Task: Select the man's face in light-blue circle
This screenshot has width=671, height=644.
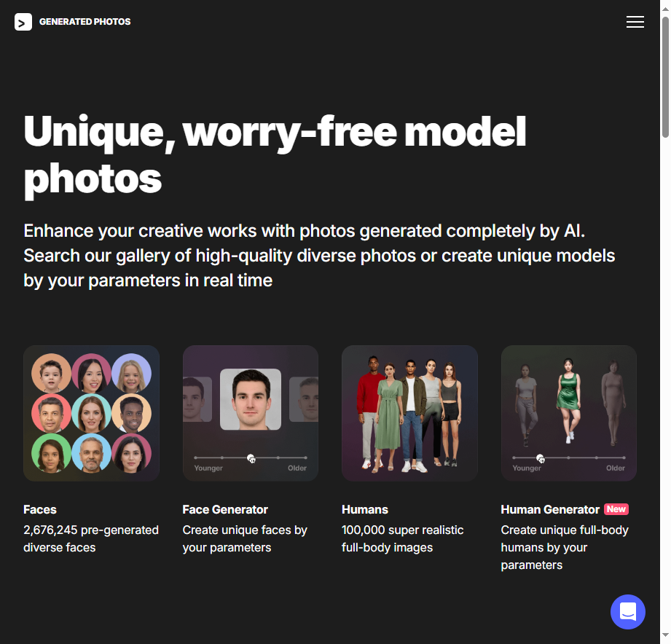Action: pos(92,453)
